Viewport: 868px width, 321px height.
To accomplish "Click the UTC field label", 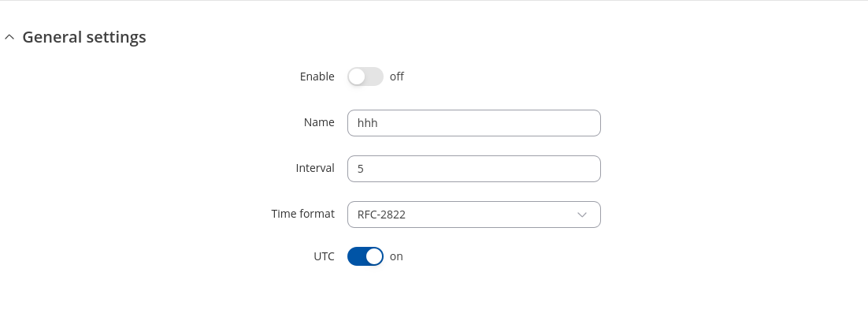I will tap(324, 256).
